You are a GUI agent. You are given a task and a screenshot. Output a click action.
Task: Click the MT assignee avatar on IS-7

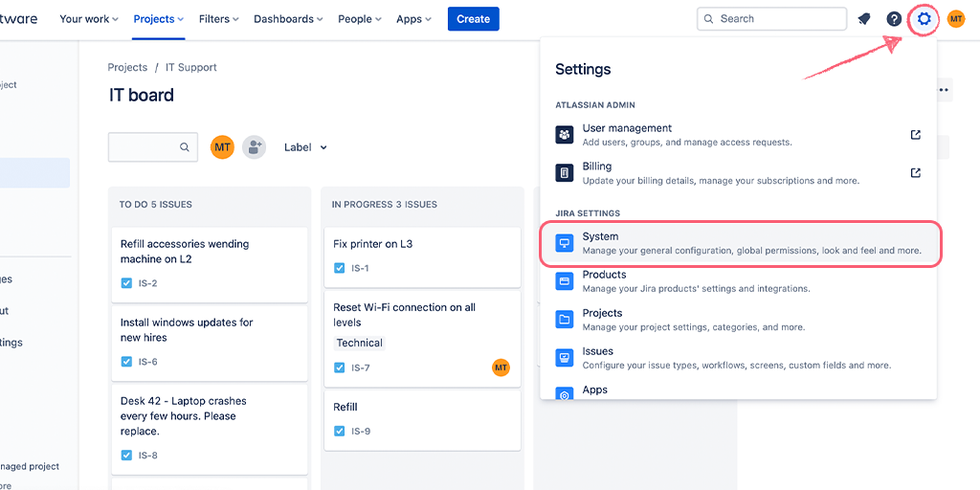click(501, 367)
